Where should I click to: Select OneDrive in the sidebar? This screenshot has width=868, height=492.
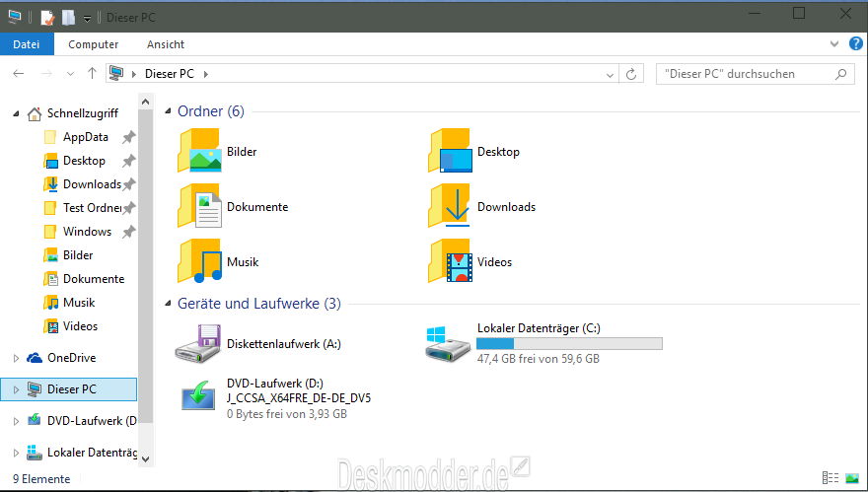[71, 358]
